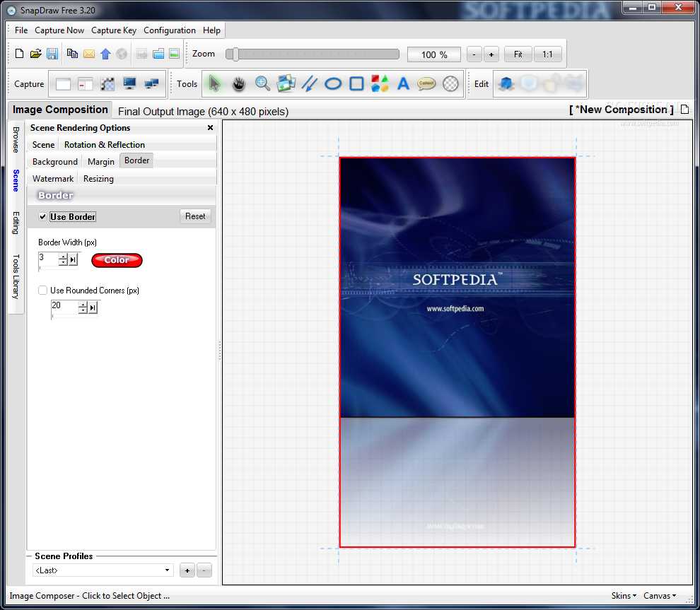This screenshot has height=610, width=700.
Task: Select the text tool letter A
Action: tap(403, 83)
